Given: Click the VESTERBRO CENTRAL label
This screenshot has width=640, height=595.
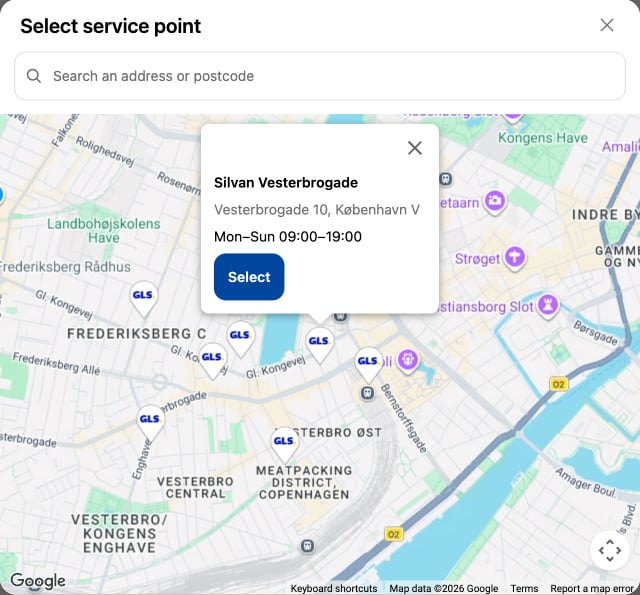Looking at the screenshot, I should click(x=195, y=487).
